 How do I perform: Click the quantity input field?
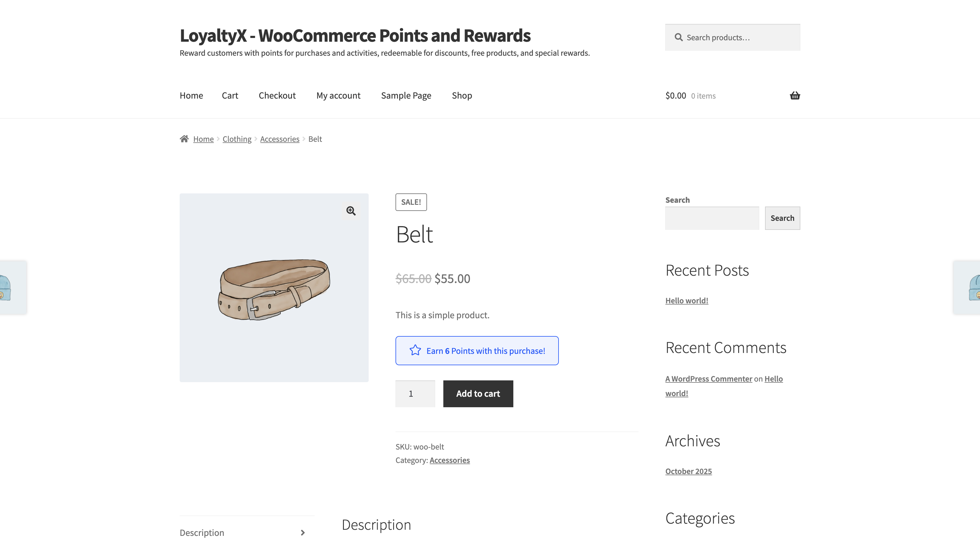pos(415,394)
